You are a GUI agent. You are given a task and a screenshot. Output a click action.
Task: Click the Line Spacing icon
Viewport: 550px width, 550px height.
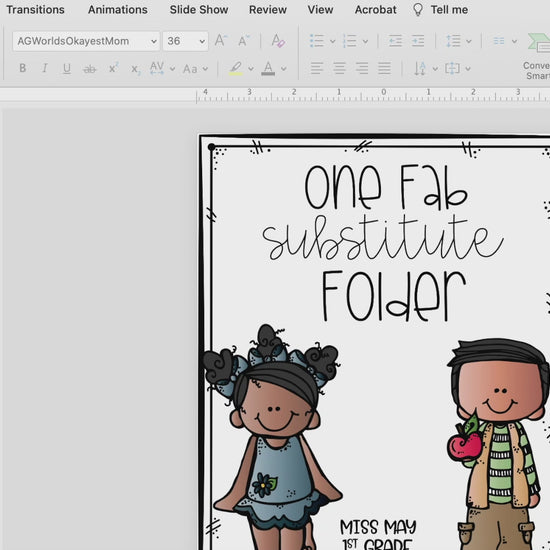click(x=453, y=41)
